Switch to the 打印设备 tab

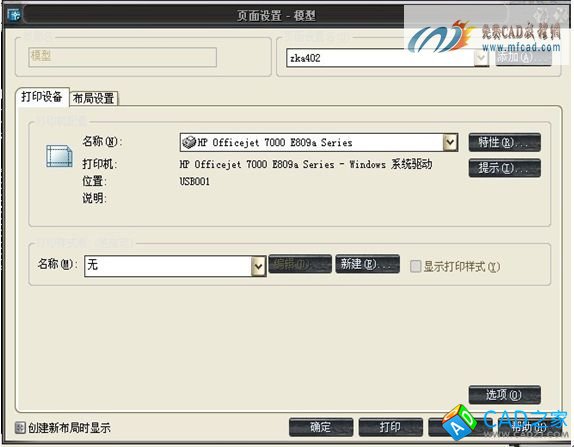tap(42, 97)
